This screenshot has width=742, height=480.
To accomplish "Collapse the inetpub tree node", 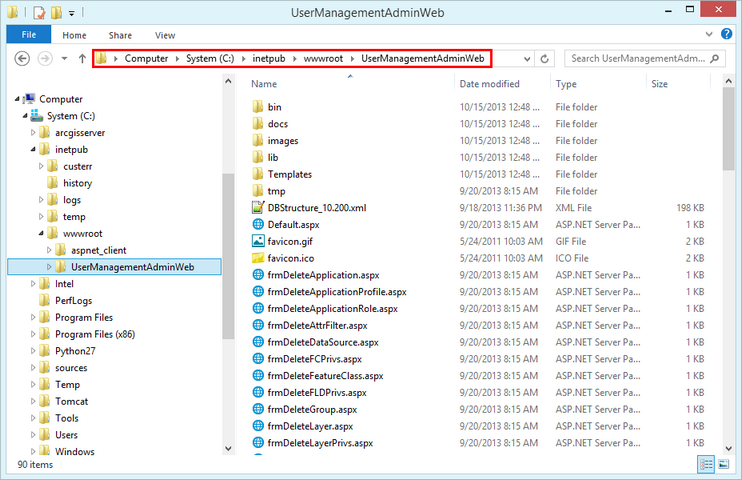I will (33, 150).
